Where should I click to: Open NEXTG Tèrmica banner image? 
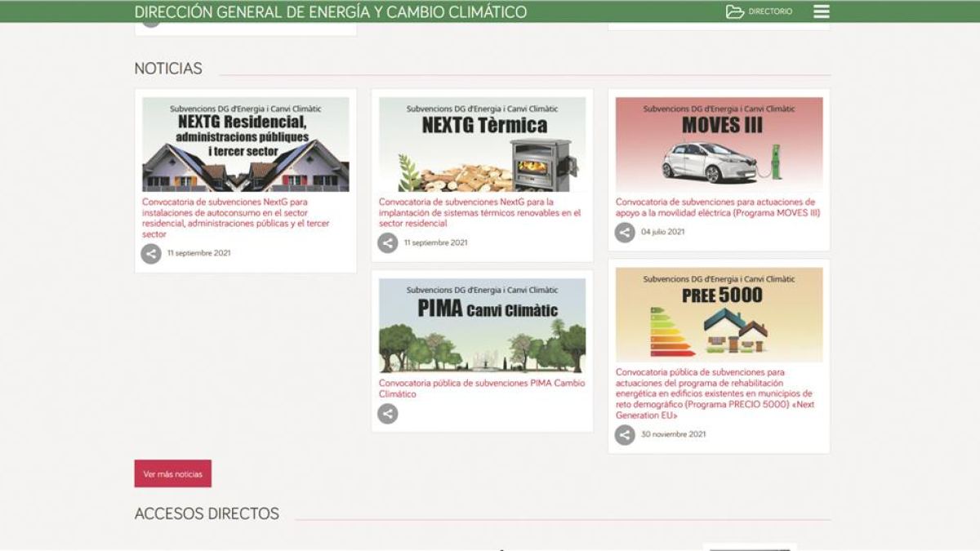pos(482,144)
